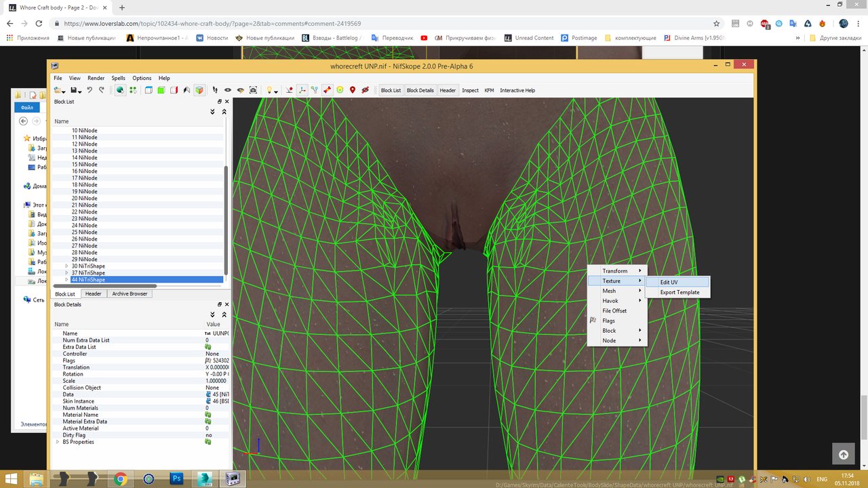Select the solid green cube view icon
The image size is (868, 488).
point(161,90)
